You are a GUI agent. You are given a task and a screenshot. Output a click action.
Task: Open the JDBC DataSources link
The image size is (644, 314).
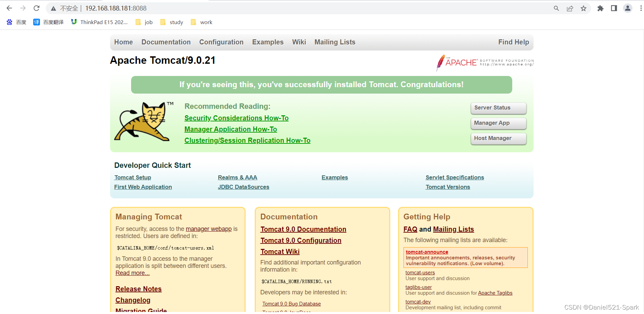click(244, 187)
